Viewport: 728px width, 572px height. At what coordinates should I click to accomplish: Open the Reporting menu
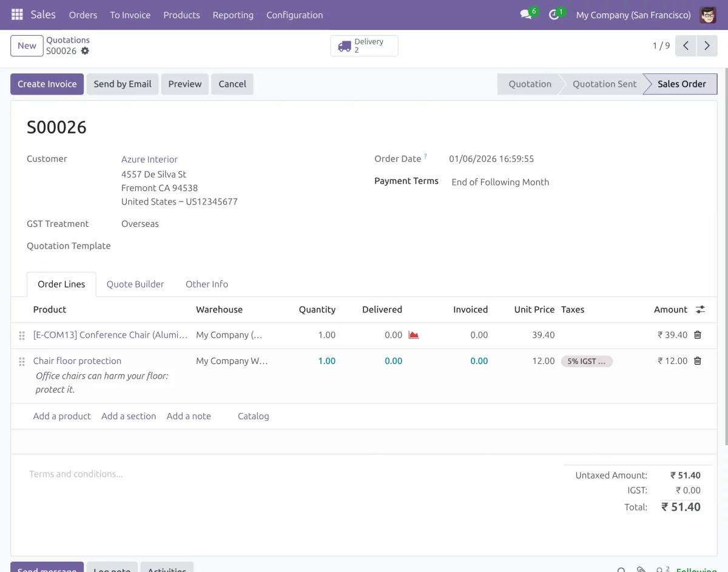coord(233,15)
